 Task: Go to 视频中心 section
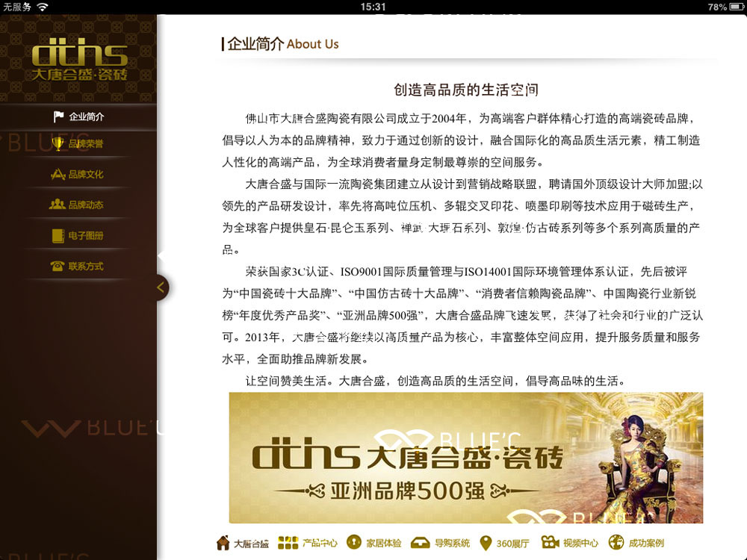pos(570,543)
